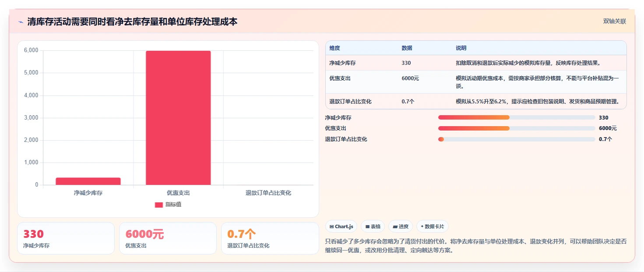Click the 6000元 value in the table

(410, 78)
